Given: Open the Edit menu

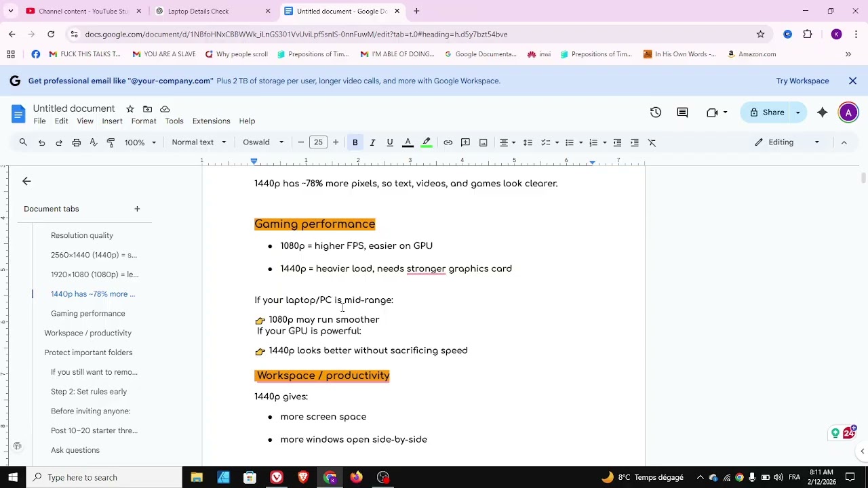Looking at the screenshot, I should pyautogui.click(x=61, y=121).
